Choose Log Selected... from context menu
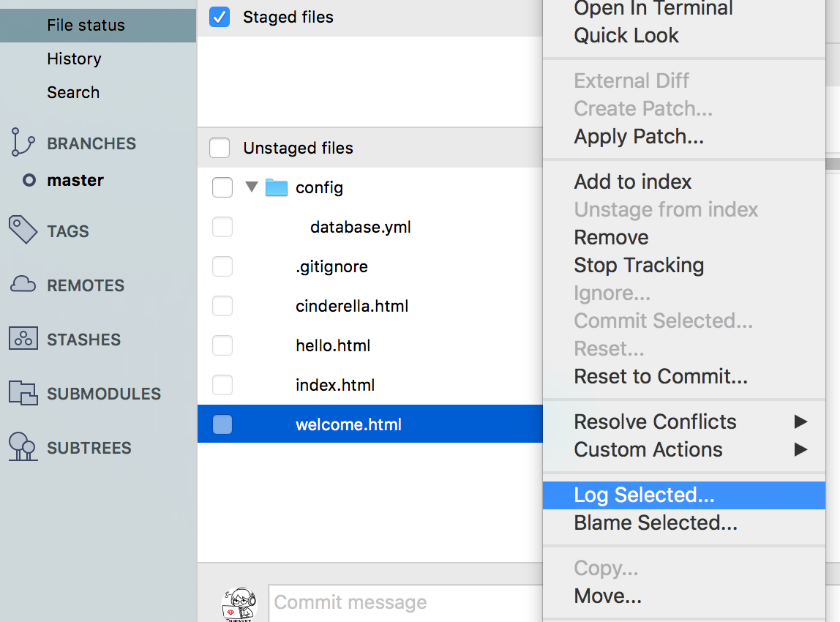This screenshot has height=622, width=840. [644, 495]
